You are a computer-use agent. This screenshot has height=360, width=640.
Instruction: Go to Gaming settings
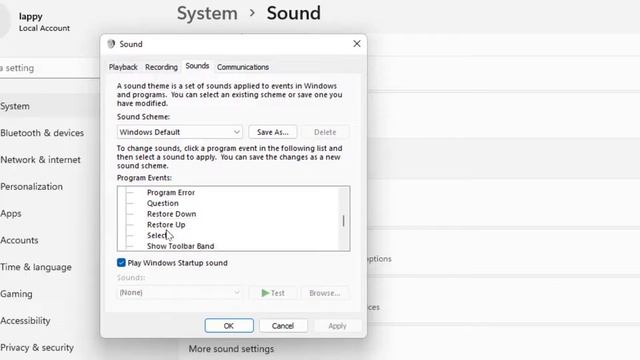(16, 294)
